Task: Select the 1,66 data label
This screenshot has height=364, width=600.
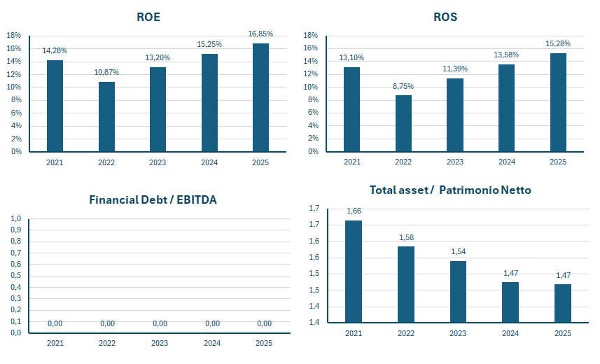Action: click(x=354, y=211)
